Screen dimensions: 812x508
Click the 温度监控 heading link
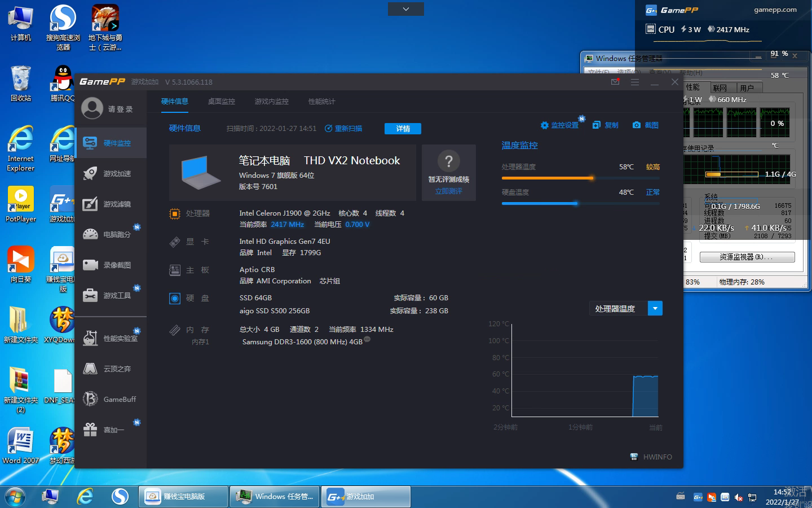520,146
